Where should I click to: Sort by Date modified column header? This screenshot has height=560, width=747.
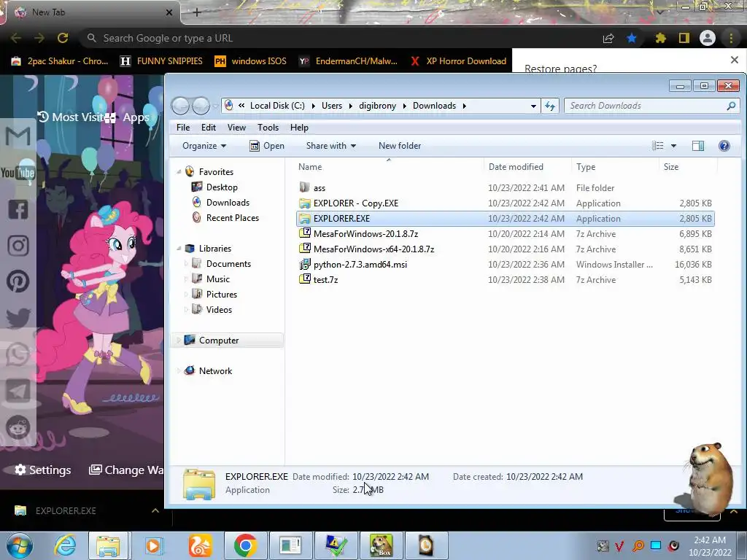click(527, 167)
